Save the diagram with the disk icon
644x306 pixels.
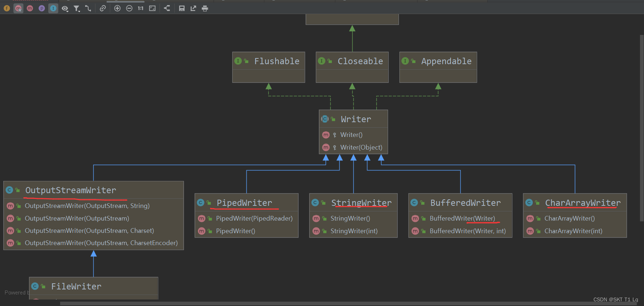[182, 8]
